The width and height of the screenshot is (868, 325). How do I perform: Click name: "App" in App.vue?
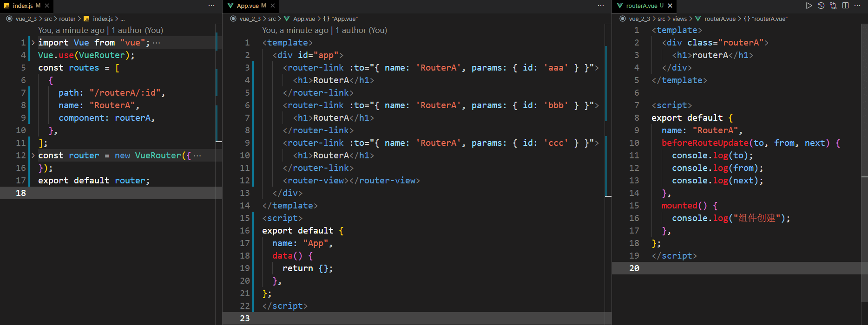click(x=302, y=243)
